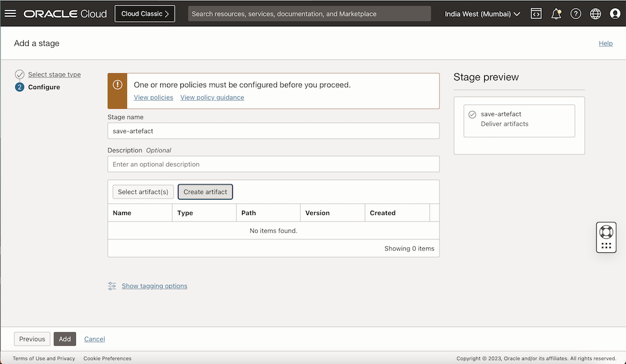The width and height of the screenshot is (626, 364).
Task: Open the View policies link
Action: click(x=153, y=98)
